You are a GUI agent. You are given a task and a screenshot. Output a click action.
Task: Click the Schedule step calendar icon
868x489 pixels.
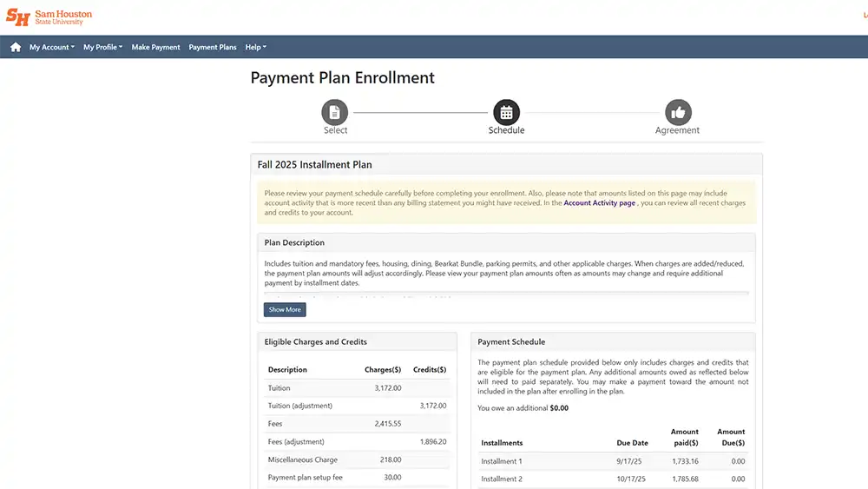click(506, 112)
